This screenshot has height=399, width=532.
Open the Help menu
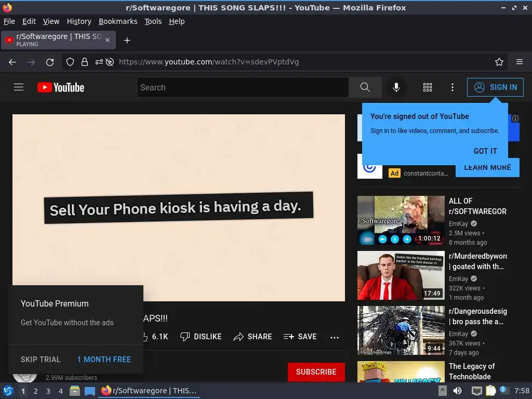point(177,21)
